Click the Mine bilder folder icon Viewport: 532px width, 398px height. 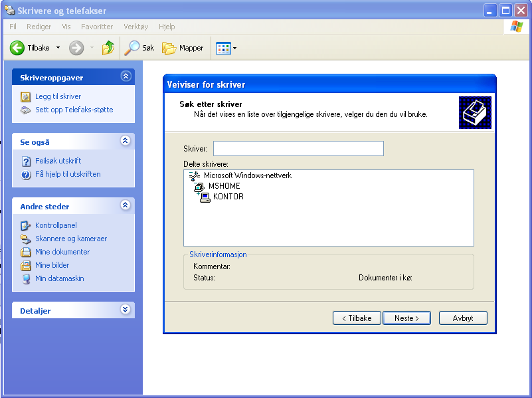click(x=25, y=265)
